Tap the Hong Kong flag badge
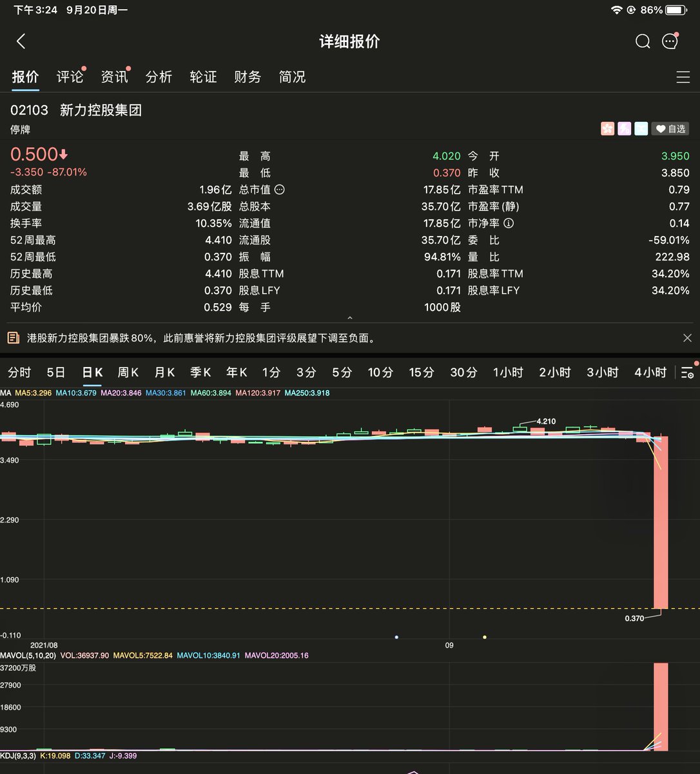 [607, 129]
